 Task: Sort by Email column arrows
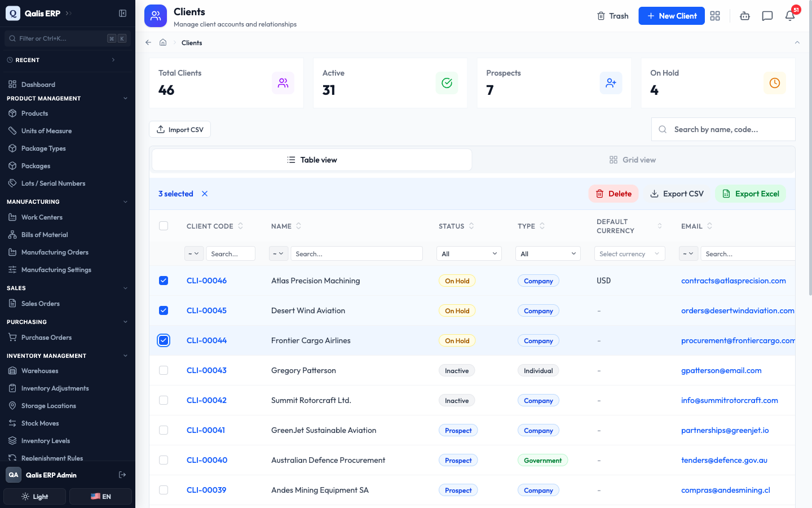tap(709, 226)
